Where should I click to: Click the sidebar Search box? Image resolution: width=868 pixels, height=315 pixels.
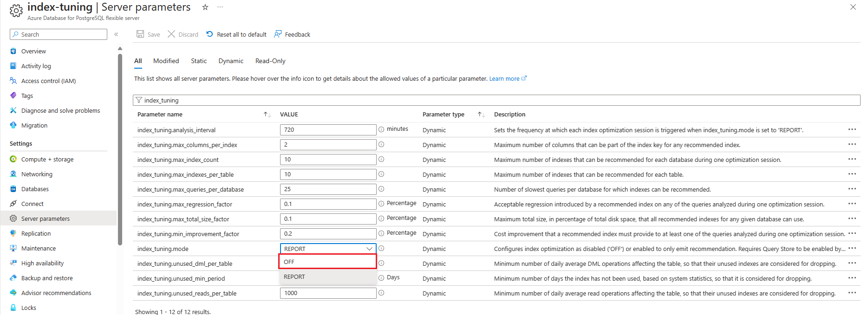pyautogui.click(x=59, y=34)
